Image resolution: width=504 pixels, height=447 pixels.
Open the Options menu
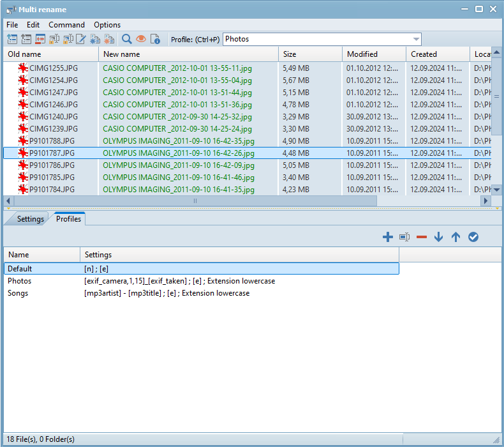pyautogui.click(x=107, y=25)
